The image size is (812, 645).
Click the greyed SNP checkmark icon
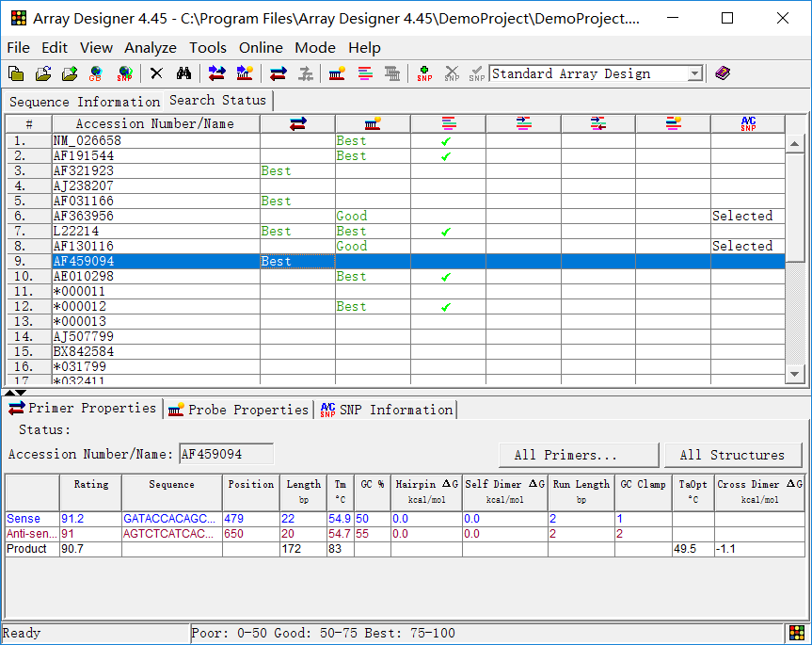tap(476, 73)
